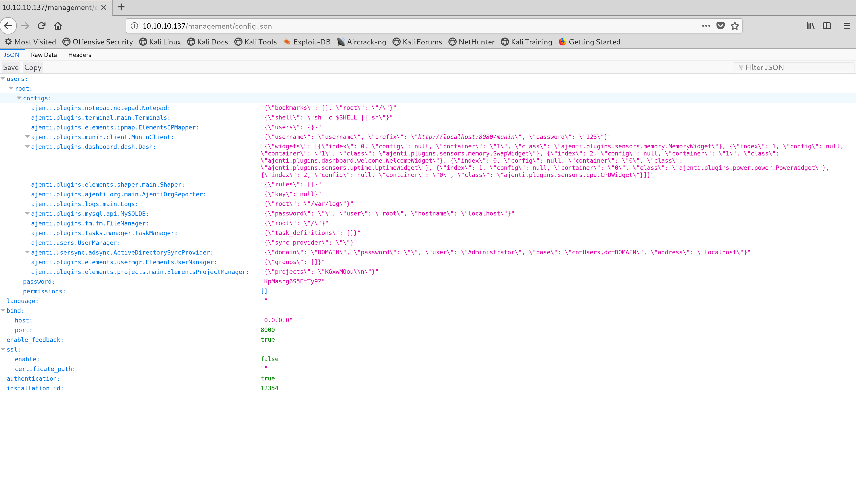Click the Save button
Viewport: 856px width, 504px height.
coord(10,67)
